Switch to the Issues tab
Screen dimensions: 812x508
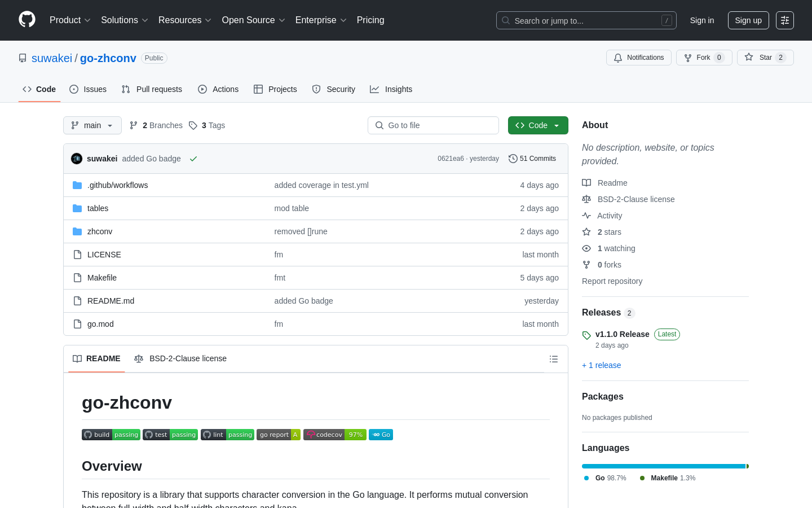click(x=88, y=89)
